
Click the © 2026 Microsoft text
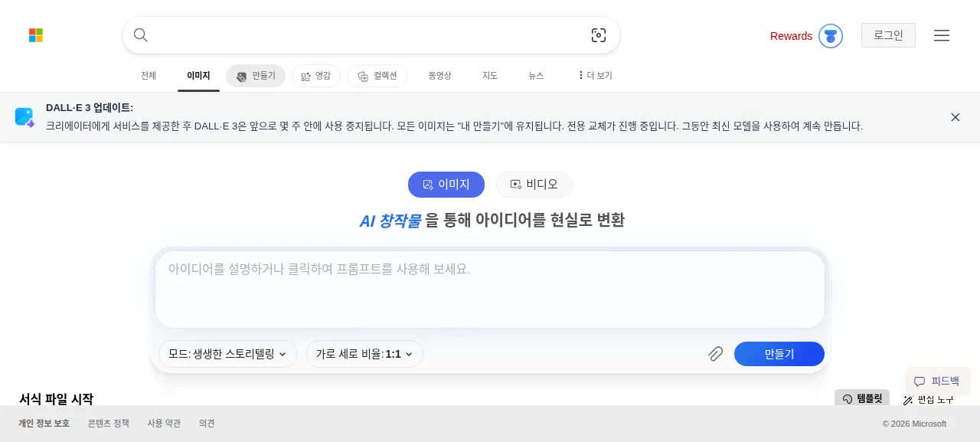914,424
